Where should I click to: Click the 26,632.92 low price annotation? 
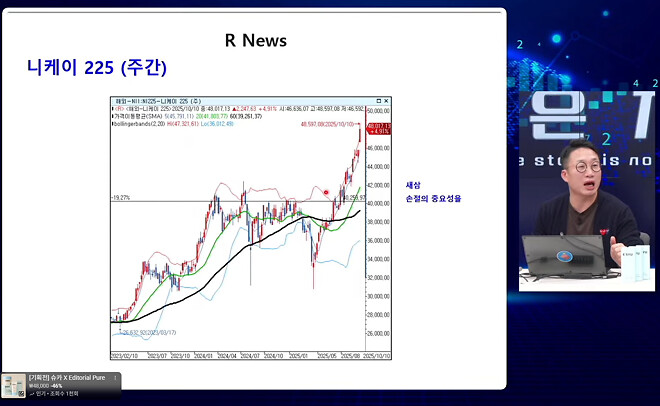click(149, 333)
